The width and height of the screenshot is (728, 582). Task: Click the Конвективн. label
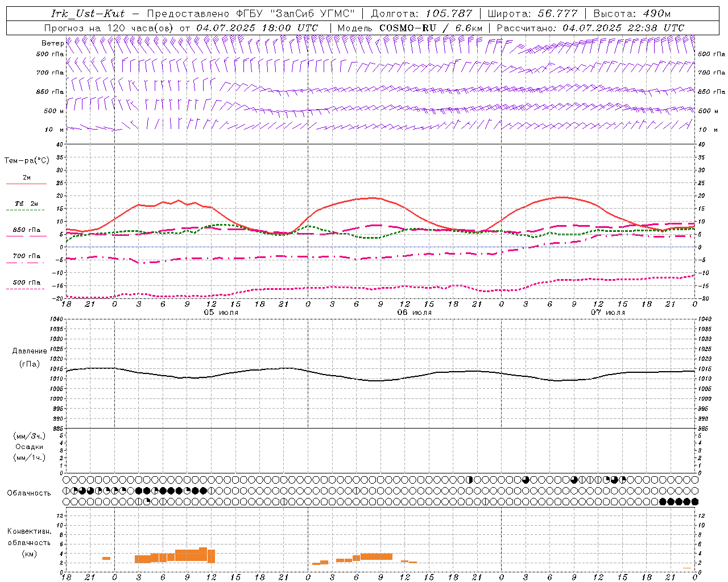coord(30,531)
